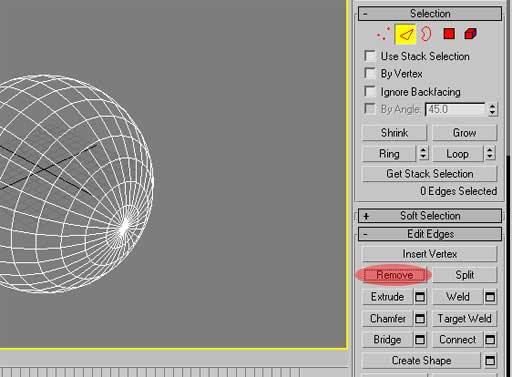Viewport: 512px width, 377px height.
Task: Expand the Soft Selection rollout
Action: (430, 216)
